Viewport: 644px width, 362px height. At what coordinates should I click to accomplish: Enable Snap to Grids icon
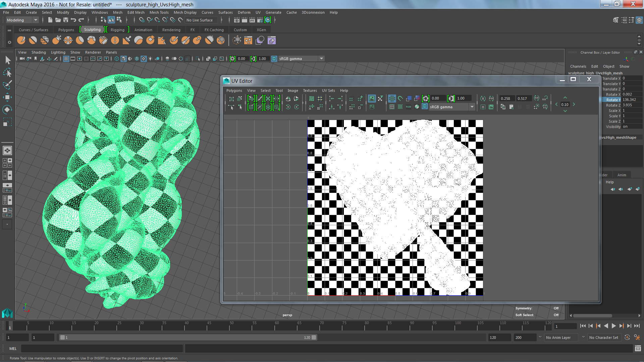point(142,20)
